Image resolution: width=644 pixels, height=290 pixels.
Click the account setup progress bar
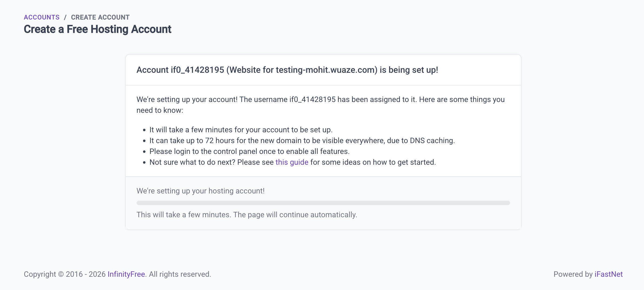tap(323, 203)
